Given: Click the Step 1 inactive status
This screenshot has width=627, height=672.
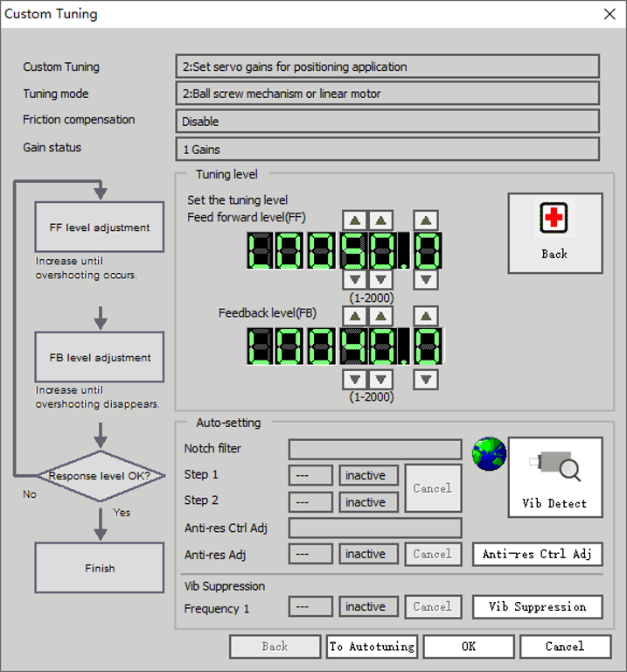Looking at the screenshot, I should click(x=368, y=475).
